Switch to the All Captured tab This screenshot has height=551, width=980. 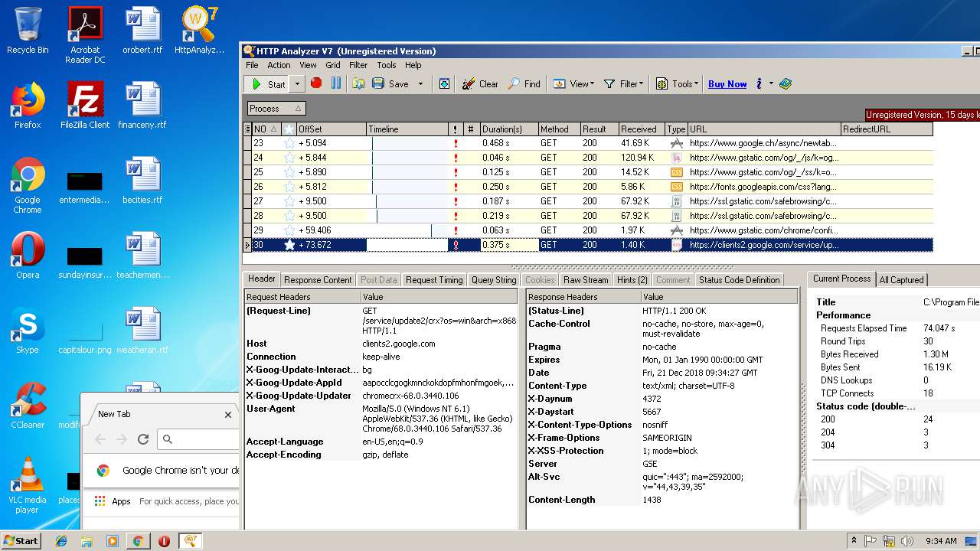tap(901, 280)
